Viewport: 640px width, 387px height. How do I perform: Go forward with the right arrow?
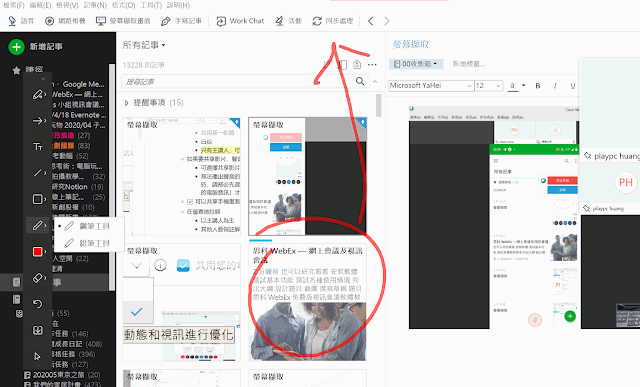(387, 21)
